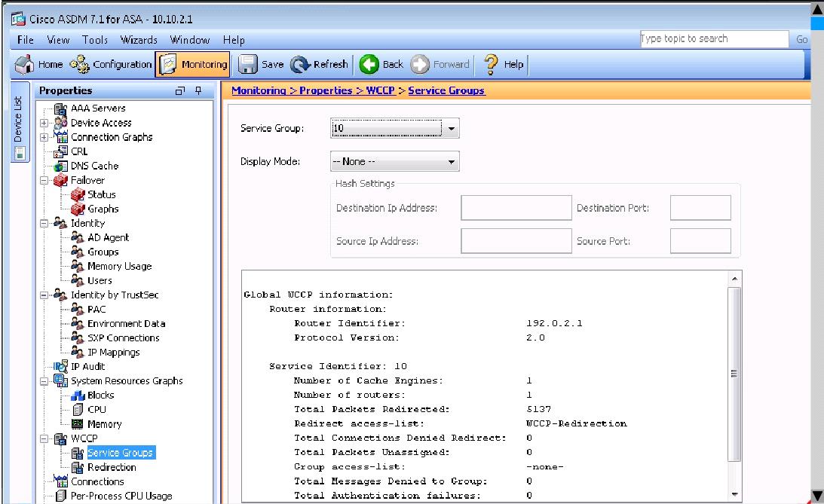The width and height of the screenshot is (824, 504).
Task: Expand the Device Access tree node
Action: [44, 123]
